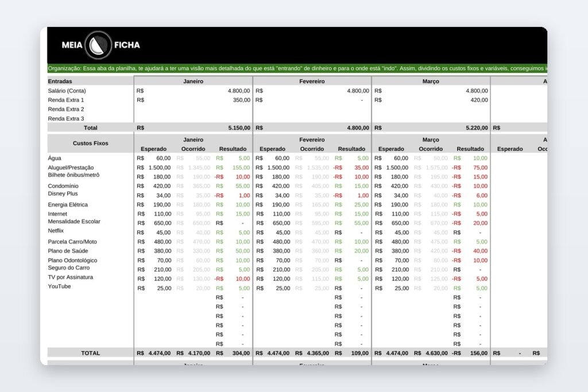The width and height of the screenshot is (588, 392).
Task: Click Março total ocorrido 4.630,00
Action: pyautogui.click(x=436, y=353)
